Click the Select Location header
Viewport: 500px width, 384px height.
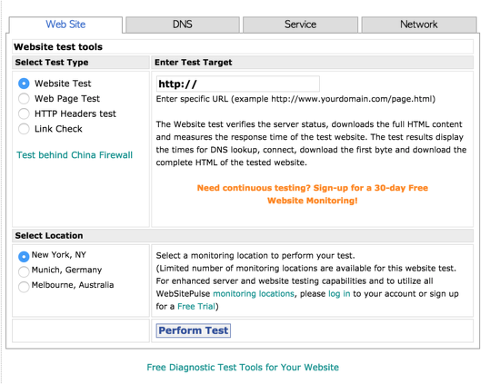point(49,236)
